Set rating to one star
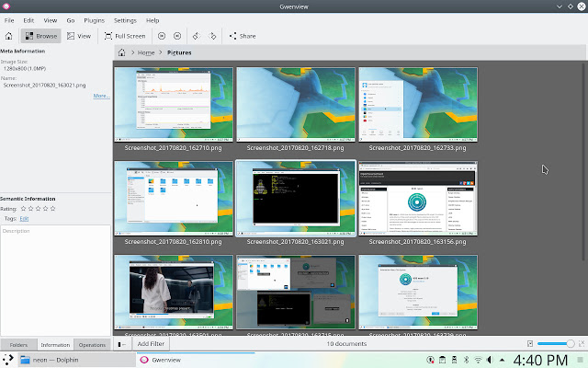This screenshot has width=588, height=368. 23,209
